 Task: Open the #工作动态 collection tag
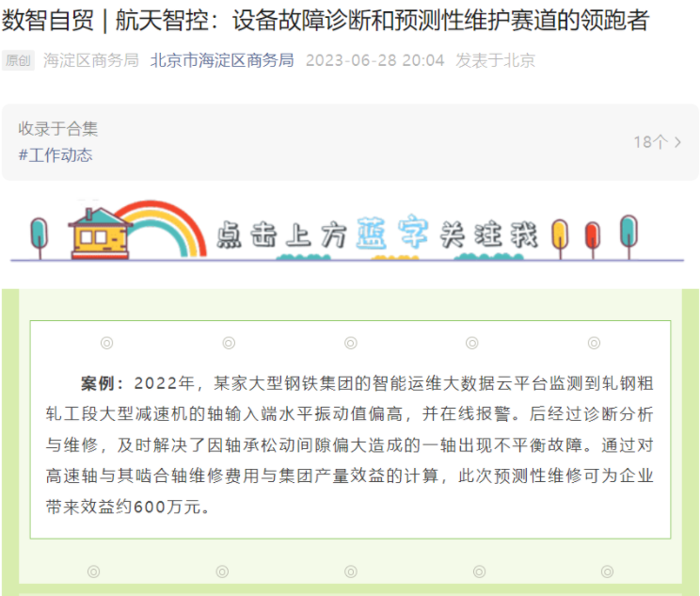tap(56, 155)
